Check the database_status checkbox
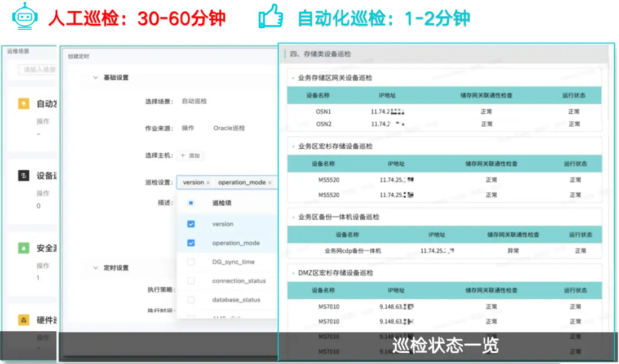619x364 pixels. [x=191, y=300]
